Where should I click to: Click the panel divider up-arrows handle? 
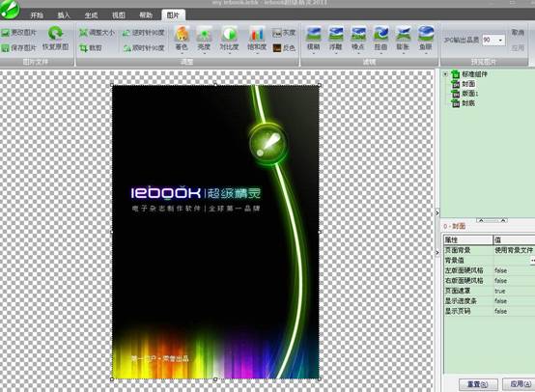pos(492,221)
